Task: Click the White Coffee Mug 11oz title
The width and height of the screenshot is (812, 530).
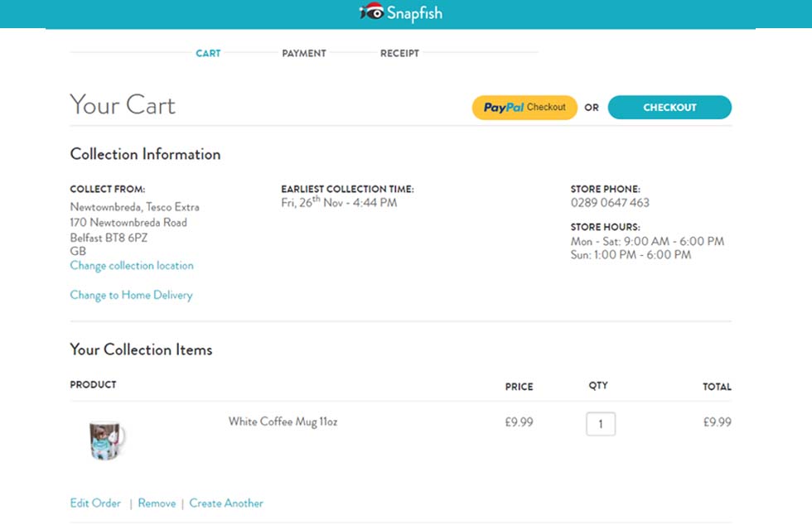Action: [284, 422]
